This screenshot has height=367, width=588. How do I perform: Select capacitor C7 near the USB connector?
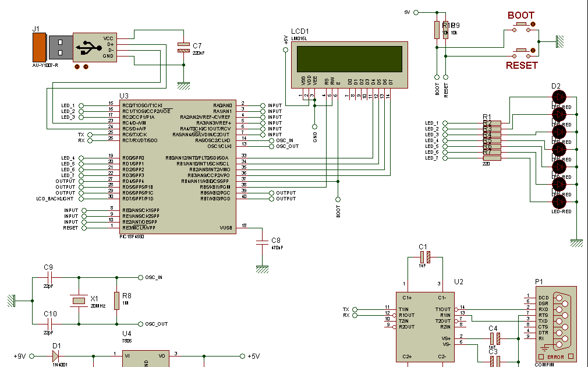[x=183, y=48]
